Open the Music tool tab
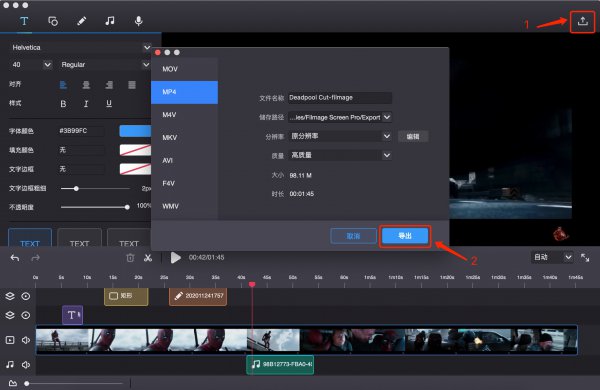 click(110, 21)
